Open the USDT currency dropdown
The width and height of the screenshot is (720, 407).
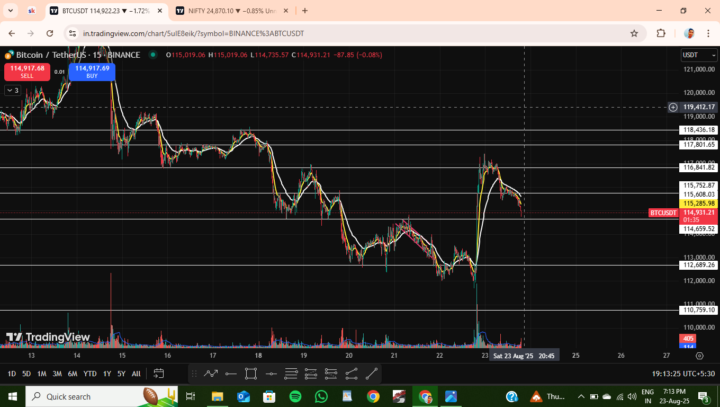698,55
